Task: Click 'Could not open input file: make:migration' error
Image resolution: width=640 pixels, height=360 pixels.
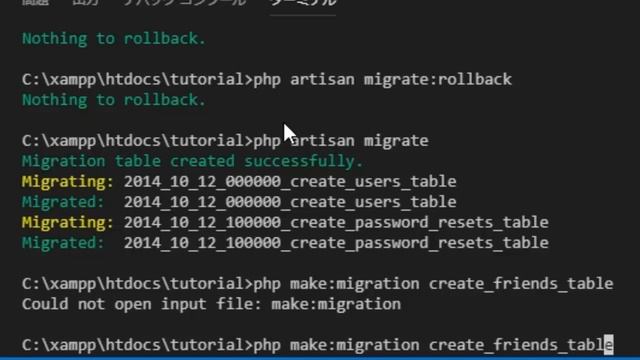Action: pos(211,304)
